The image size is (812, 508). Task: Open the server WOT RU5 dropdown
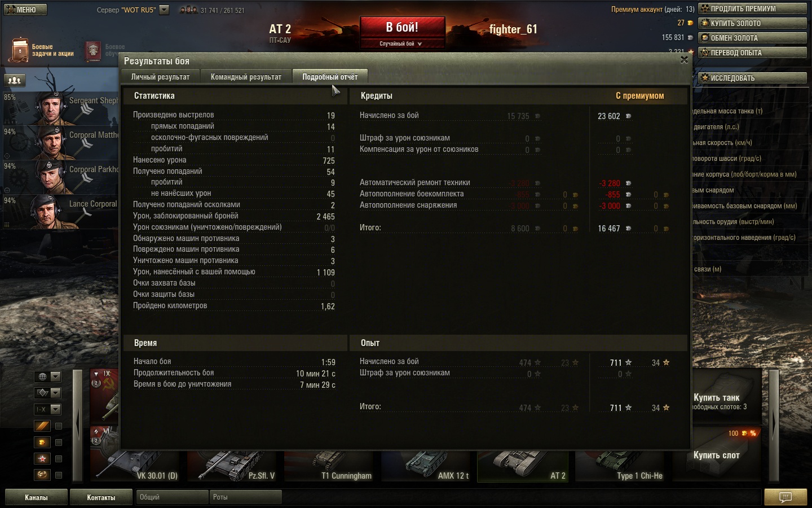click(x=164, y=10)
